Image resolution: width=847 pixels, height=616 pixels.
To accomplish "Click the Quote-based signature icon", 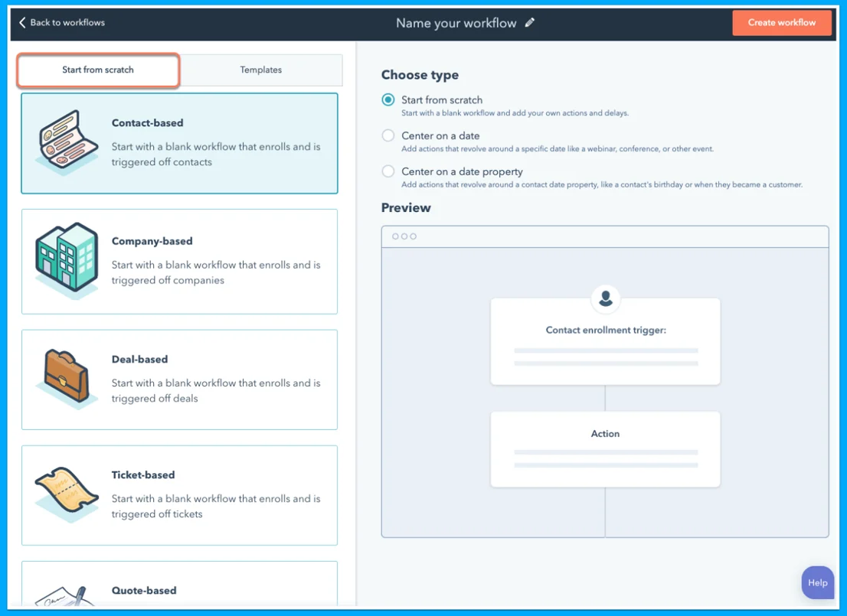I will 64,597.
